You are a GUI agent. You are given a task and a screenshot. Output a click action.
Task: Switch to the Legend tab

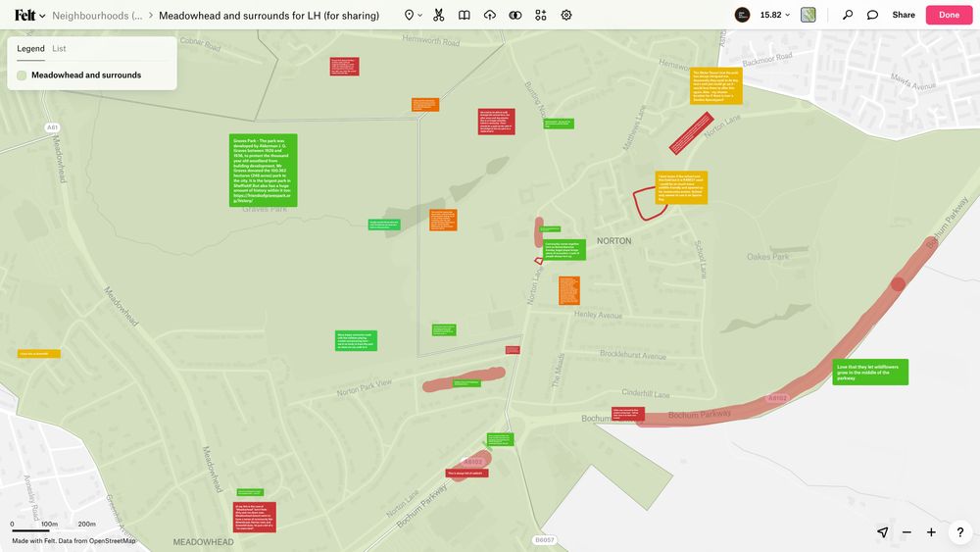[x=30, y=49]
